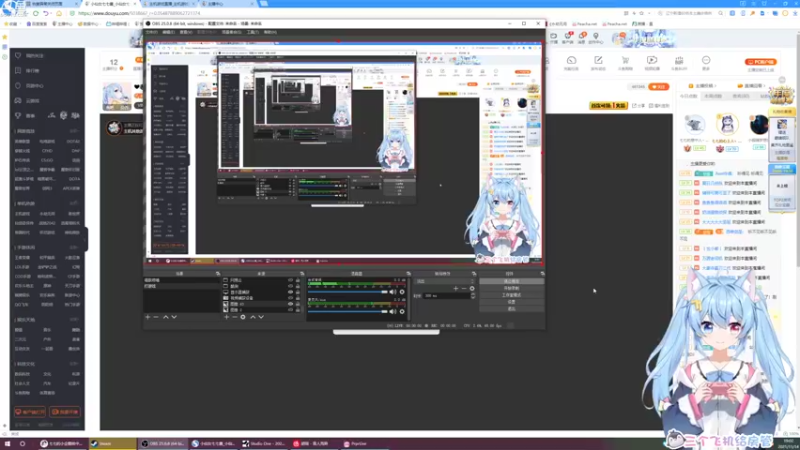
Task: Open OBS View menu
Action: [x=186, y=32]
